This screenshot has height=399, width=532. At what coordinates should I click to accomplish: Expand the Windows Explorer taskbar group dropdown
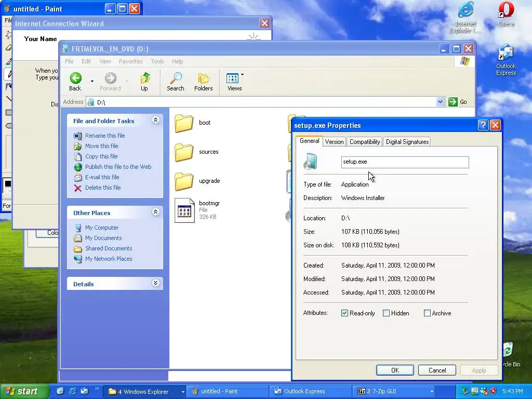(183, 392)
